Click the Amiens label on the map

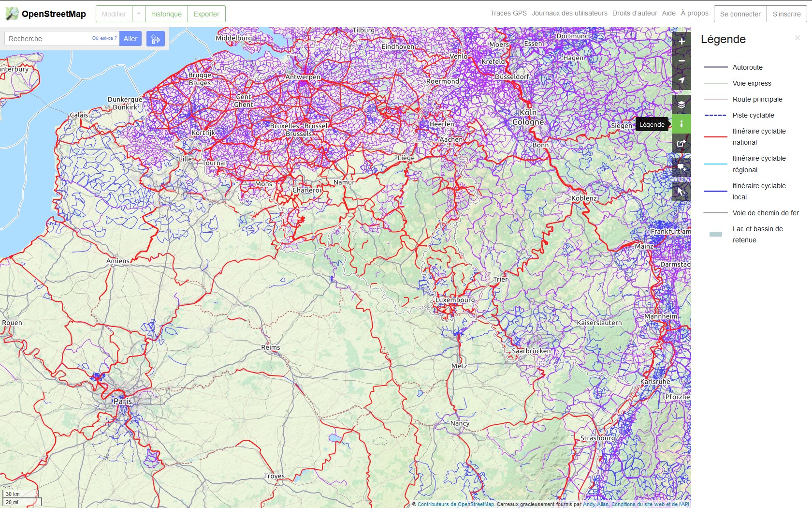118,261
